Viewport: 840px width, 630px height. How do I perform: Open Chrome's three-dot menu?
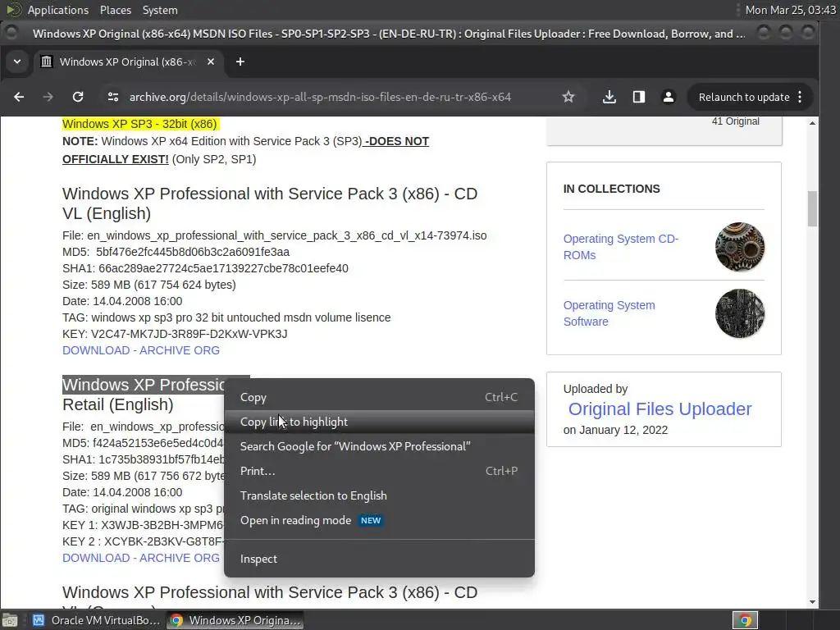coord(800,97)
